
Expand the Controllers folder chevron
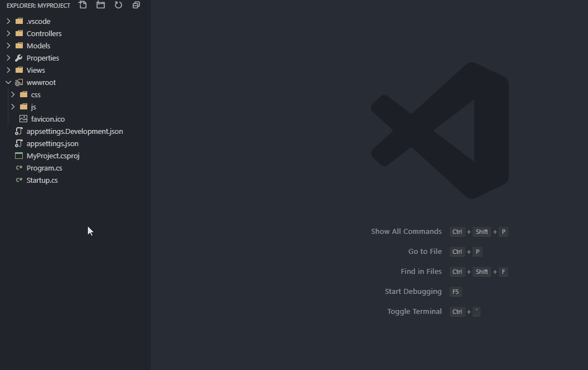tap(8, 34)
